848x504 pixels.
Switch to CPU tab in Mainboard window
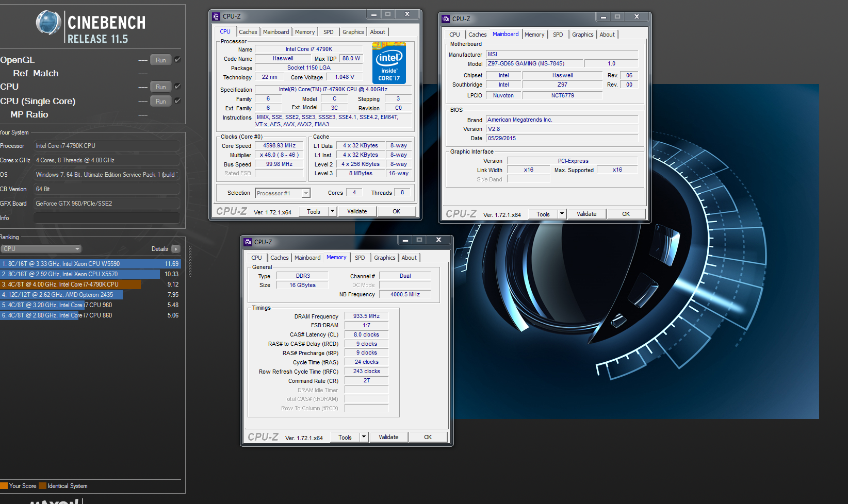pos(454,35)
